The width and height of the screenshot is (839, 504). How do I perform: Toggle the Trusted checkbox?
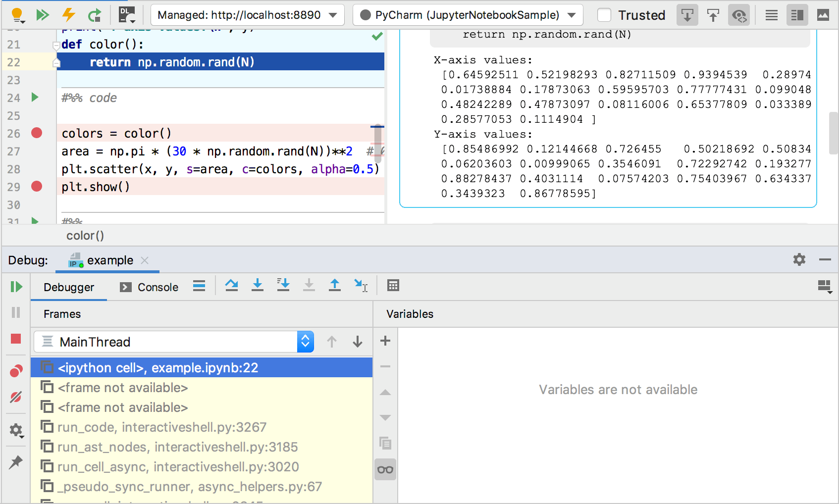pos(604,15)
